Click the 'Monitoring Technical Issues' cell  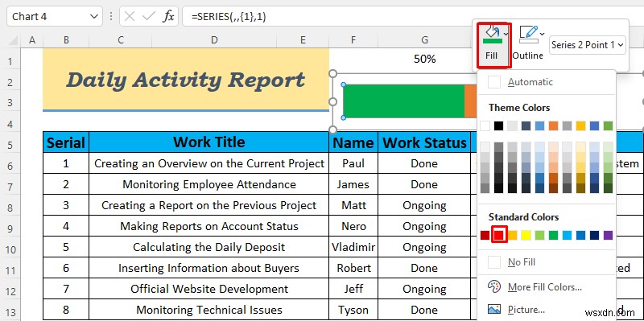(209, 310)
